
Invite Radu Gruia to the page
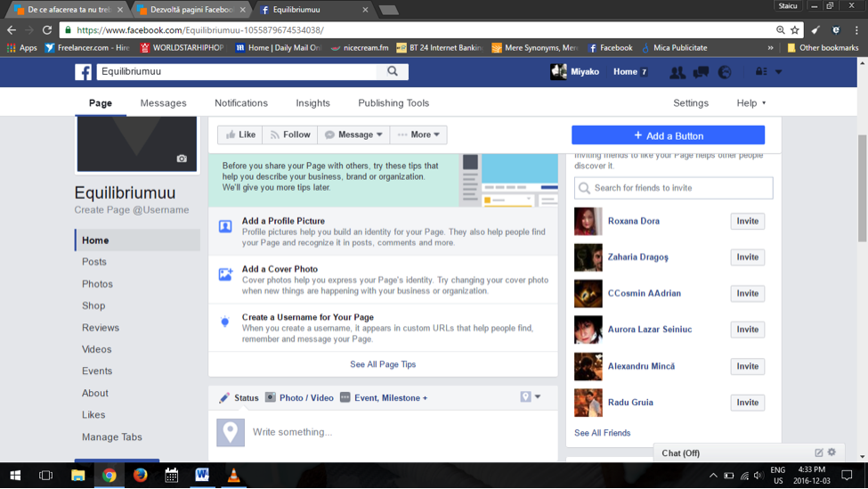(747, 403)
